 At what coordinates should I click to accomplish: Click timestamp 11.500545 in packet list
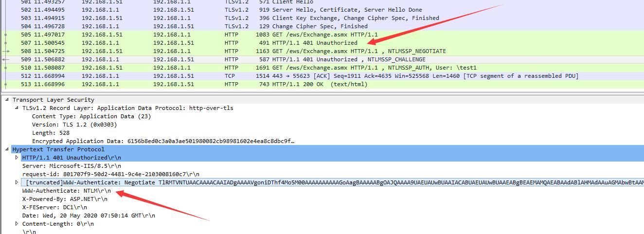[x=49, y=43]
